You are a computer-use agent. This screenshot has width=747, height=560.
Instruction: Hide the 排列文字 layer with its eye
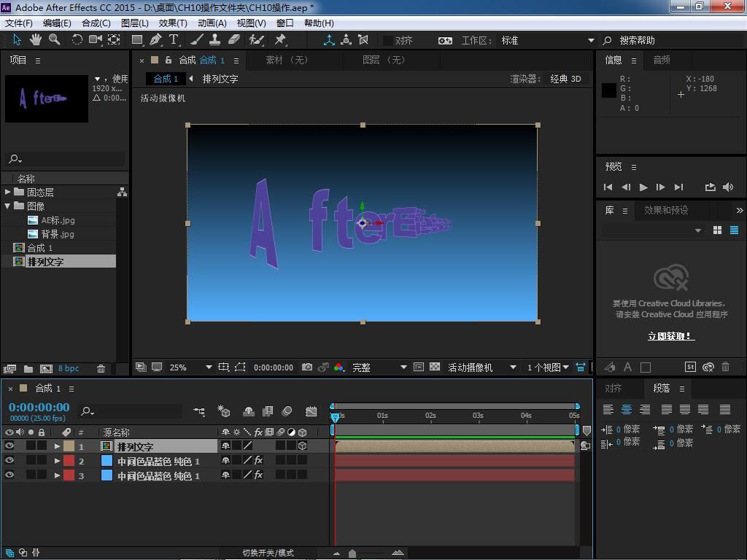point(9,446)
